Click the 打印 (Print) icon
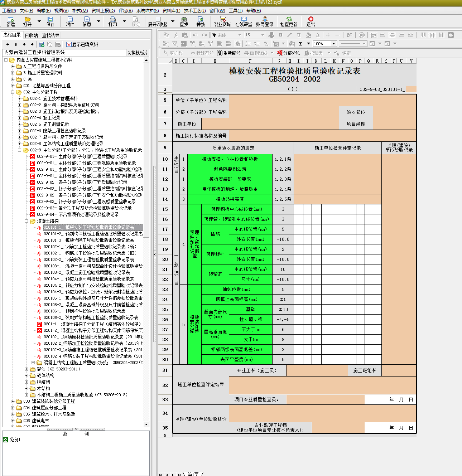The image size is (462, 476). [x=113, y=21]
